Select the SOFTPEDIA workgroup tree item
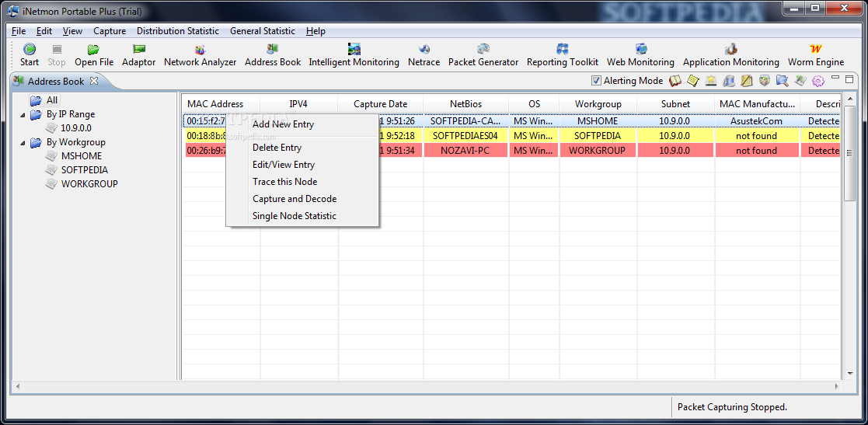 point(84,170)
